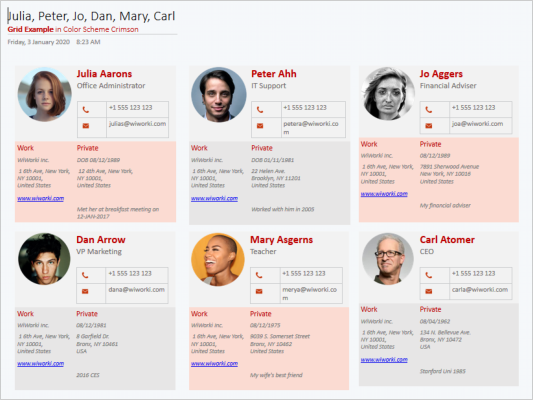Click the page title Julia, Peter, Jo, Dan, Mary, Carl
The width and height of the screenshot is (533, 400).
[91, 16]
